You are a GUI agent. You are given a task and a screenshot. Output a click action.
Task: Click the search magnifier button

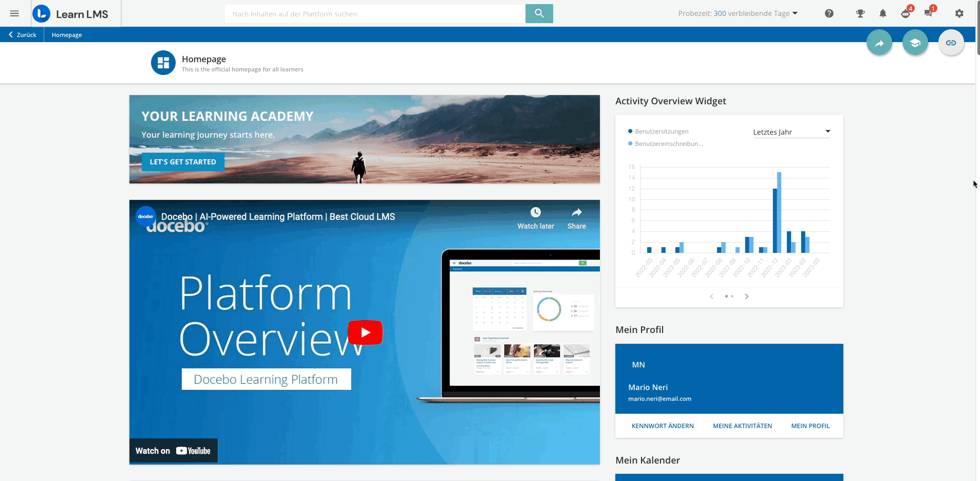pos(539,13)
